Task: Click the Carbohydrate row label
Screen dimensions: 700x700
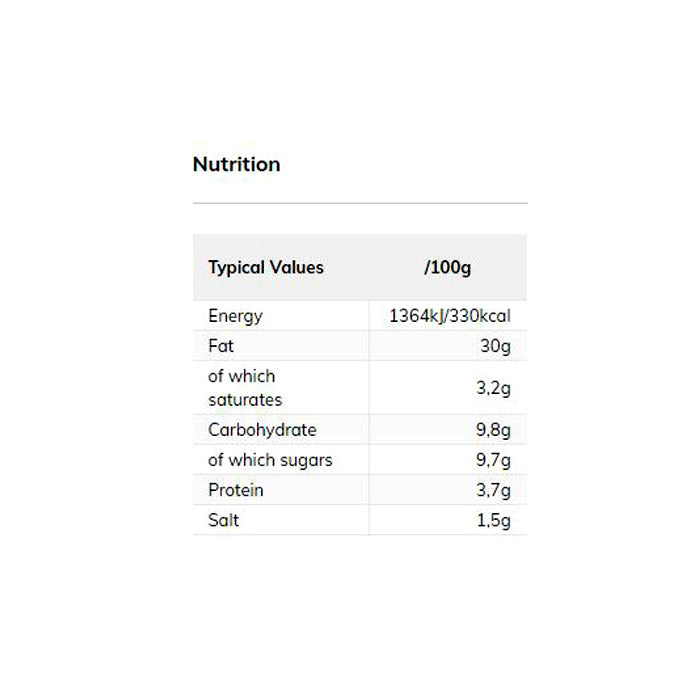Action: [x=262, y=430]
